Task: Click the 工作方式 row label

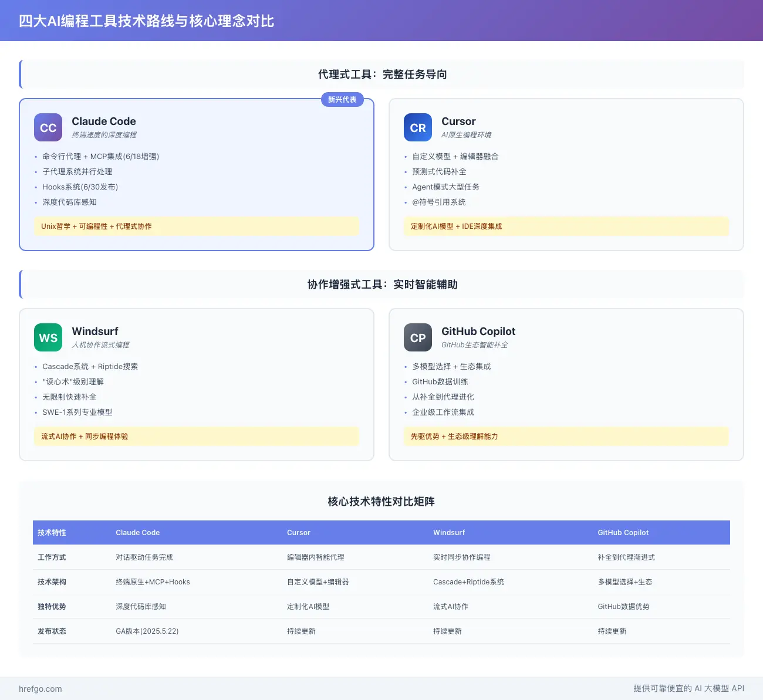Action: coord(52,557)
